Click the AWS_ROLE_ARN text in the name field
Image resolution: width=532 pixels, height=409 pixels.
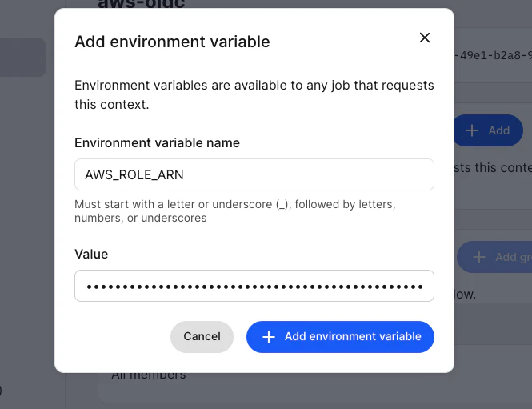(x=134, y=174)
